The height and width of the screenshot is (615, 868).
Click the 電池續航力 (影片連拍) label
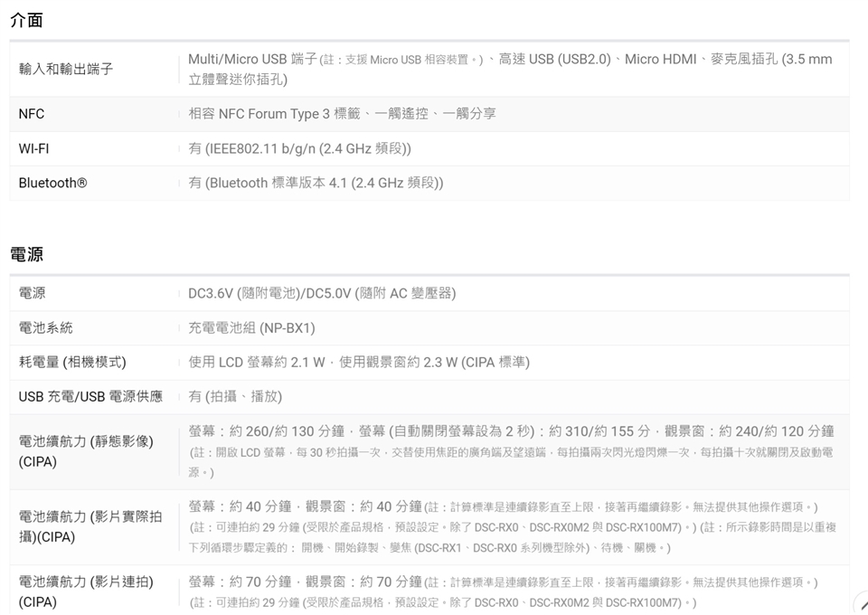[86, 591]
